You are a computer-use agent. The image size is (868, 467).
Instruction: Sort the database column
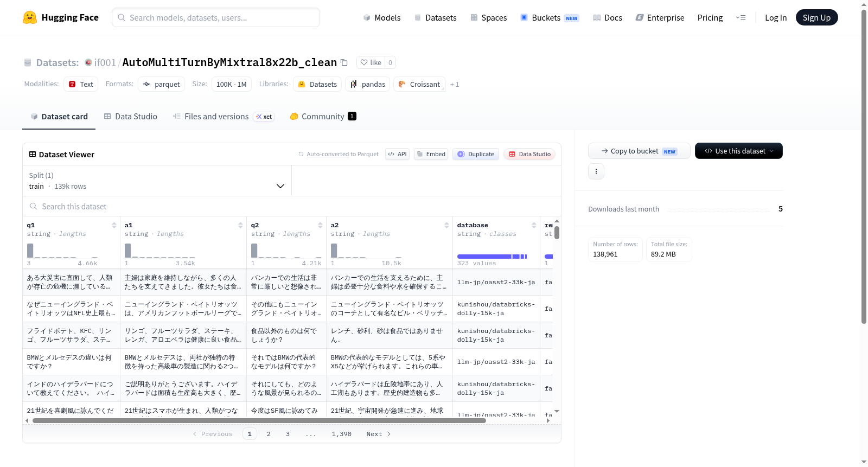[x=534, y=225]
